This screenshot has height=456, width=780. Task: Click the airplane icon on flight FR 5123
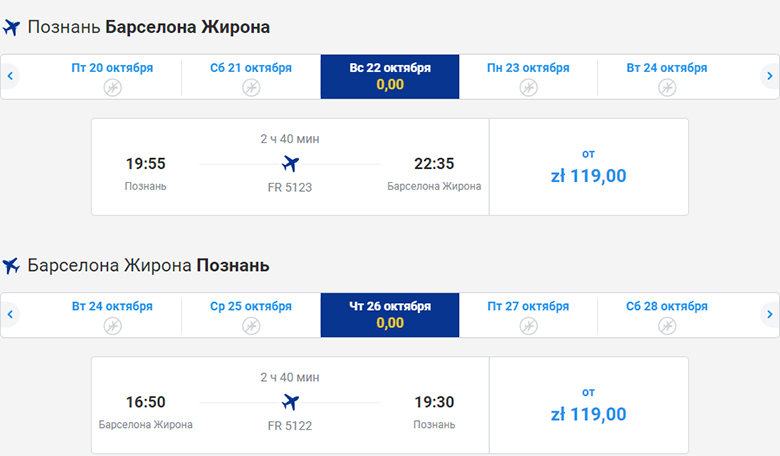tap(290, 164)
